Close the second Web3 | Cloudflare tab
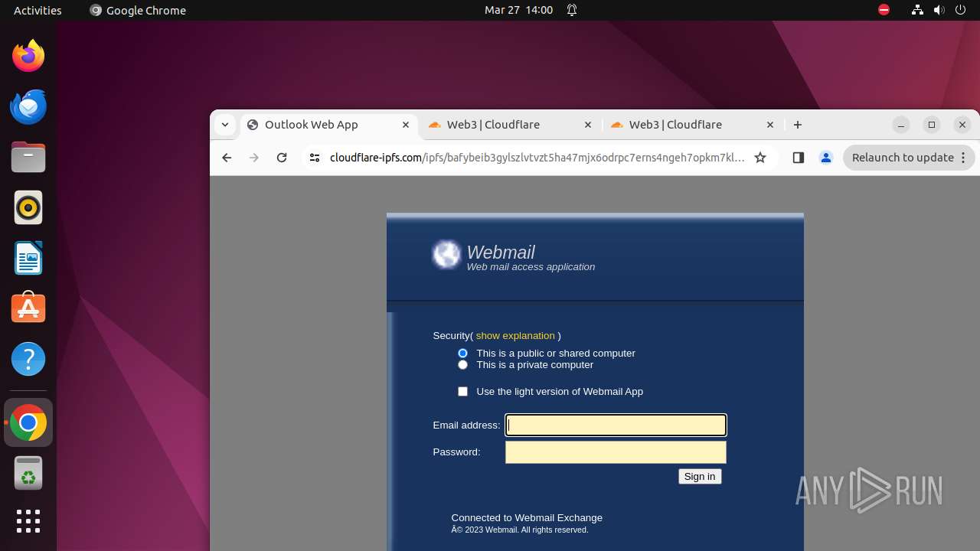The width and height of the screenshot is (980, 551). pos(770,125)
